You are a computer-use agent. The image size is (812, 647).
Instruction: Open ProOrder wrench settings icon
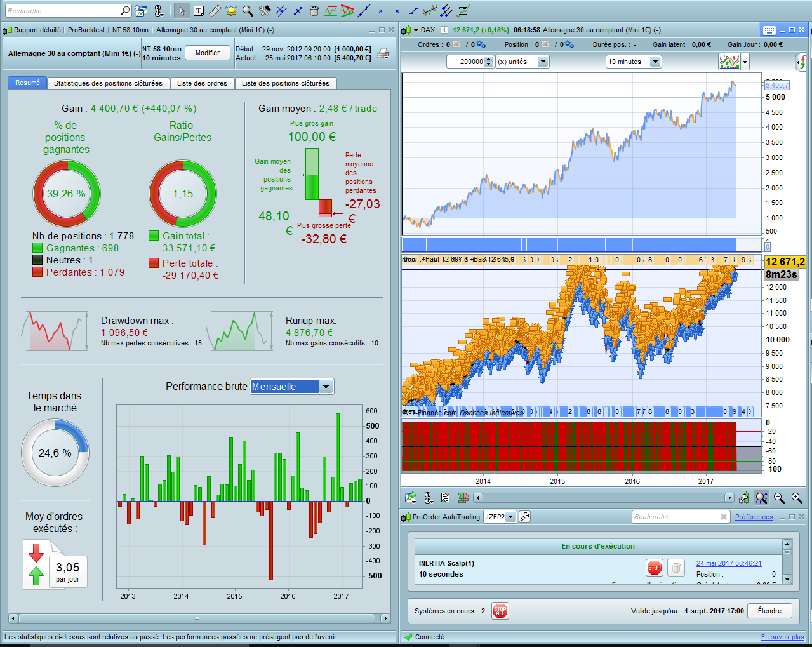coord(524,517)
